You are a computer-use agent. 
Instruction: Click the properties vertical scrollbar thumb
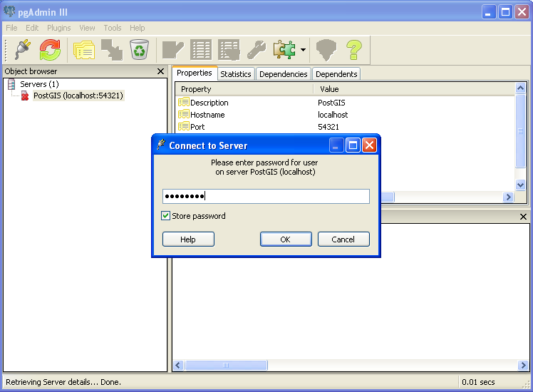[520, 131]
